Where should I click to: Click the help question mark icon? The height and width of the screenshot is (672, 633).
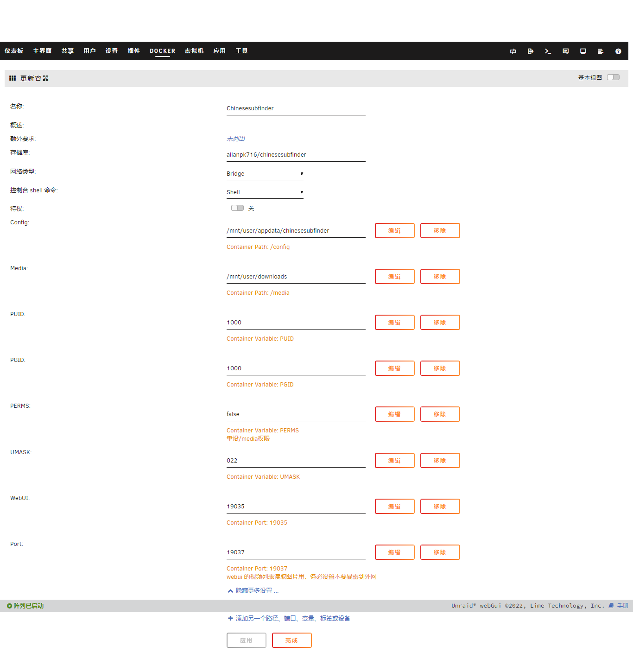click(618, 51)
